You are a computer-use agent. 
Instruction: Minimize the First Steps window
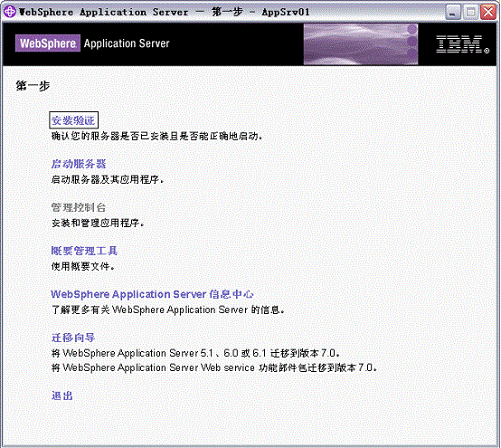pyautogui.click(x=453, y=12)
